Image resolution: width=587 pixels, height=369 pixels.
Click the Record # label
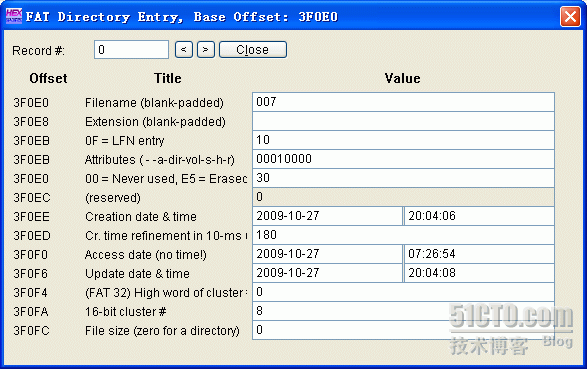tap(38, 51)
